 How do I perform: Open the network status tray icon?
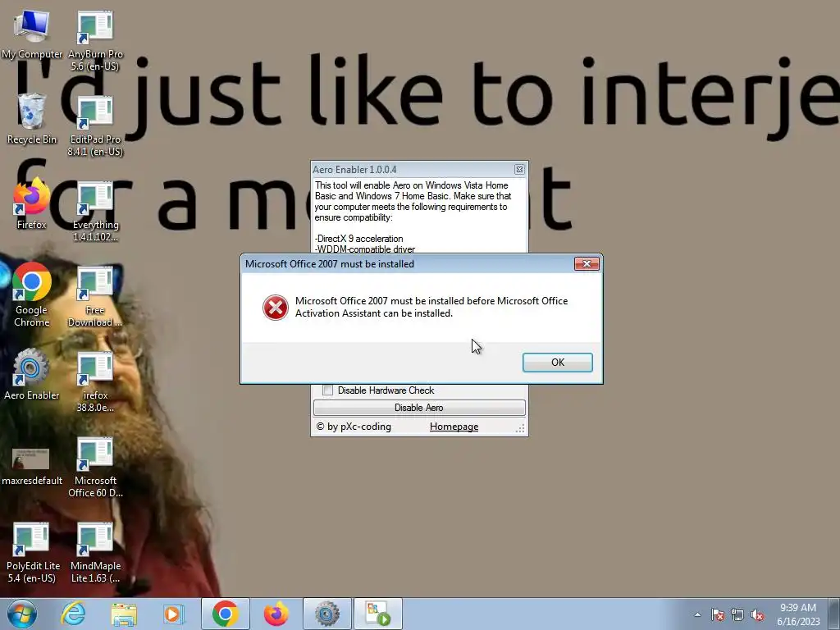click(x=737, y=614)
